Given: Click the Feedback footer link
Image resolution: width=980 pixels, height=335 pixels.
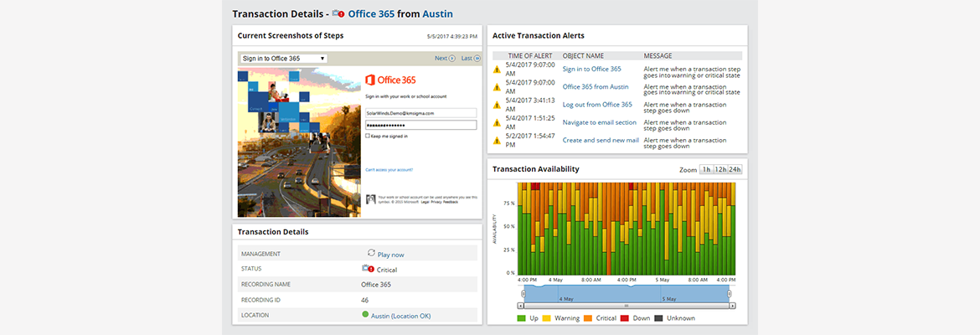Looking at the screenshot, I should coord(451,203).
